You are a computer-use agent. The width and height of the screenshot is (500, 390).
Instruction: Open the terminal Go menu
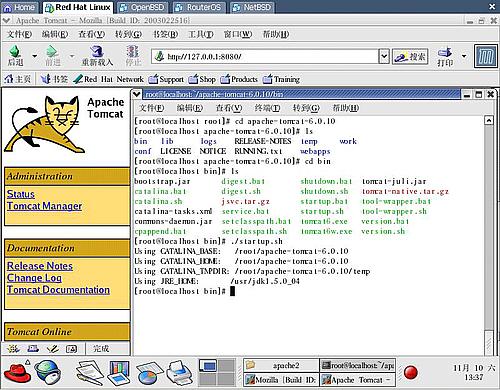[x=306, y=108]
